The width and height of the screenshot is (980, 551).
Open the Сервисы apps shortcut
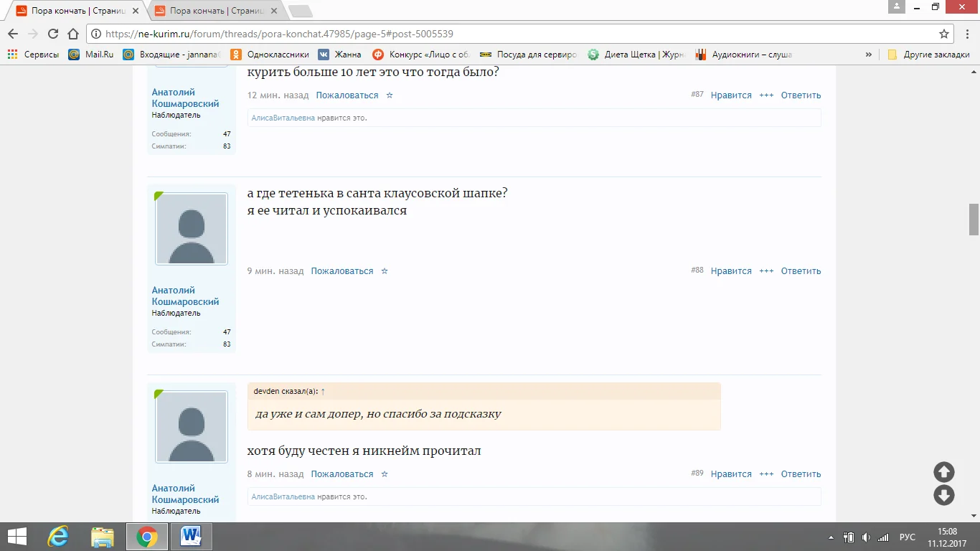coord(33,54)
